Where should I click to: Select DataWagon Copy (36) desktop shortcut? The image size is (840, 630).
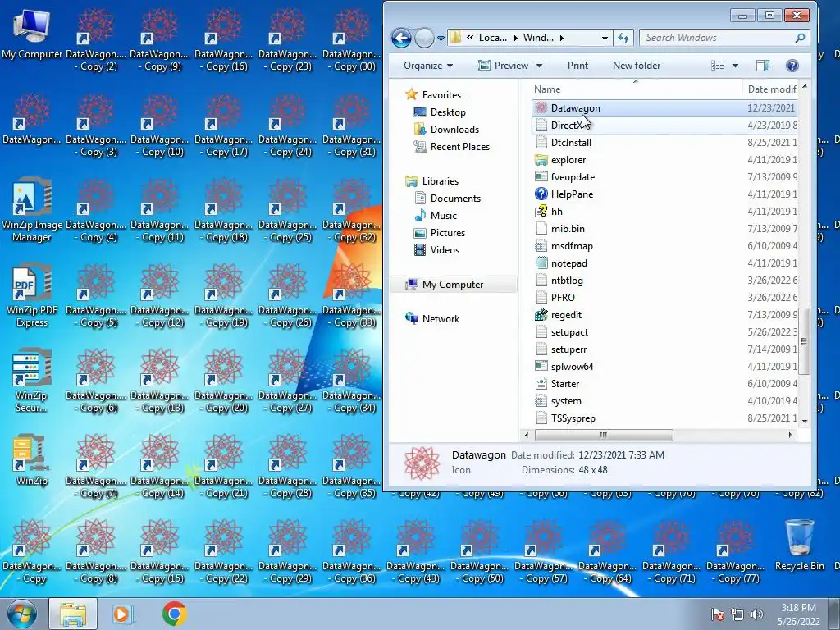(351, 551)
